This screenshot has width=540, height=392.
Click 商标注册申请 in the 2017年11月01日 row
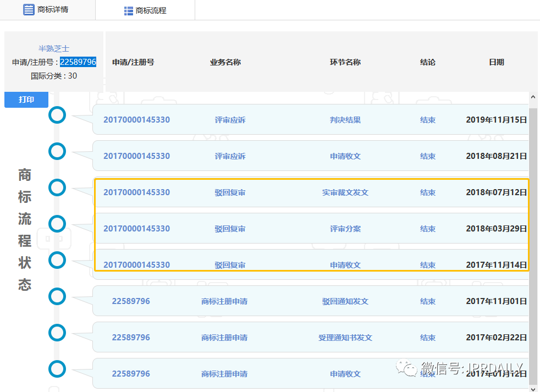point(224,301)
